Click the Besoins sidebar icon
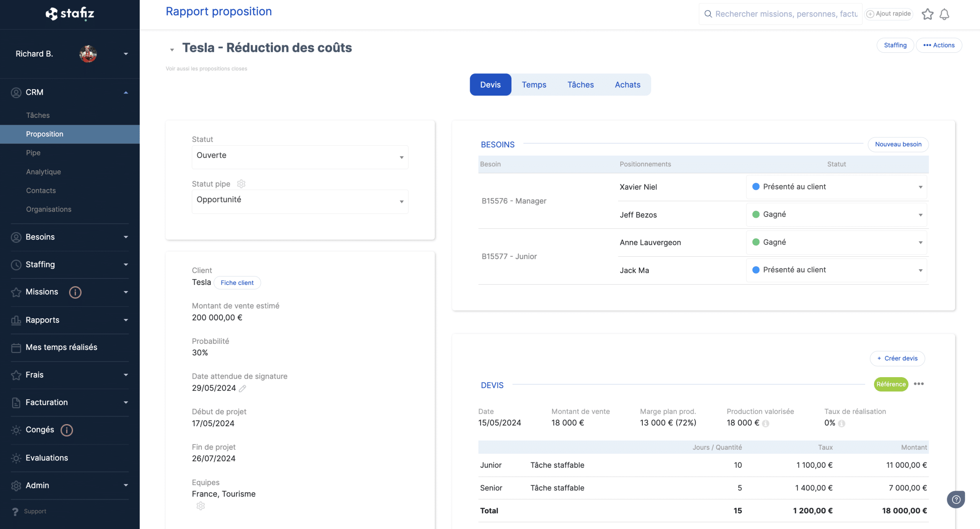This screenshot has width=980, height=529. 16,237
